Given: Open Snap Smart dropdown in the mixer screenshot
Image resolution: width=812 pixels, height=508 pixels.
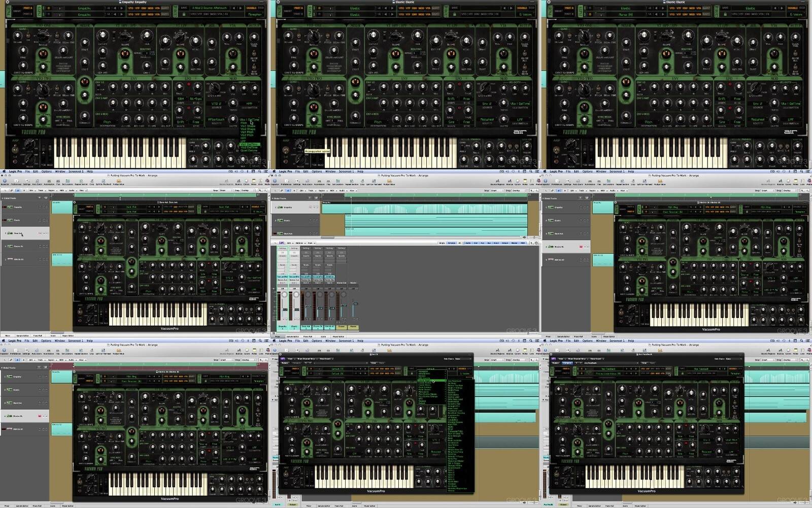Looking at the screenshot, I should pos(497,190).
